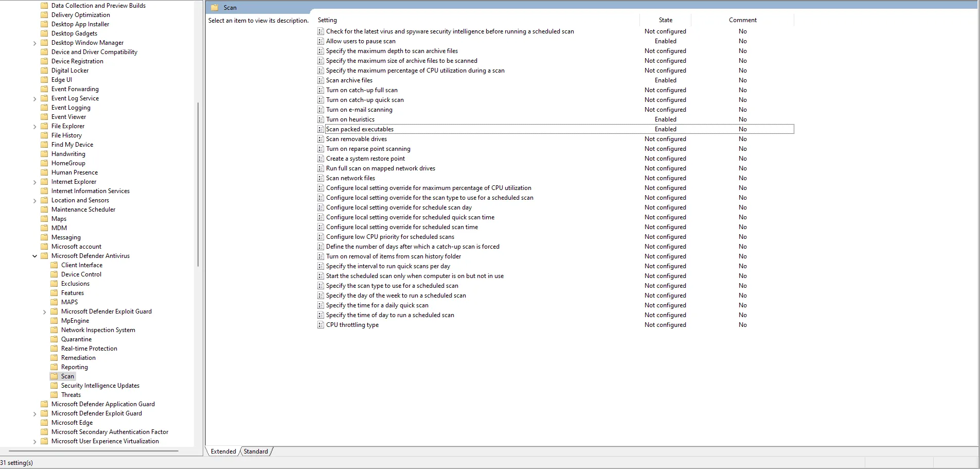This screenshot has height=469, width=980.
Task: Click the Comment column header
Action: tap(742, 20)
